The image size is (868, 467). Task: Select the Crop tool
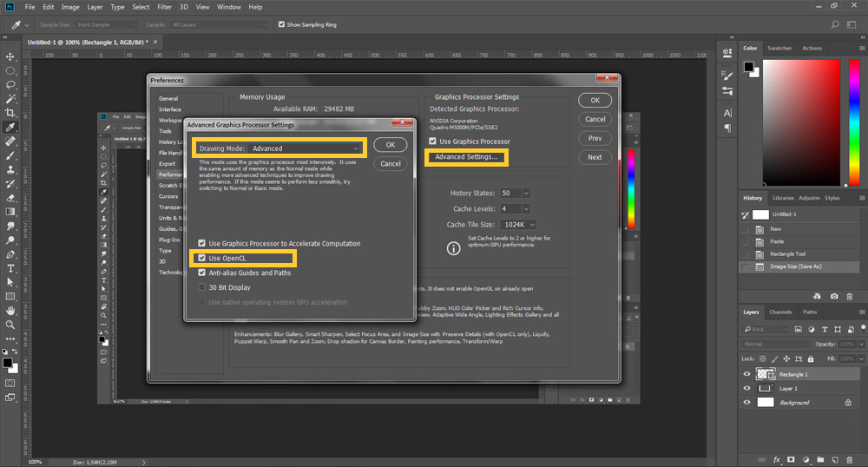[x=10, y=113]
